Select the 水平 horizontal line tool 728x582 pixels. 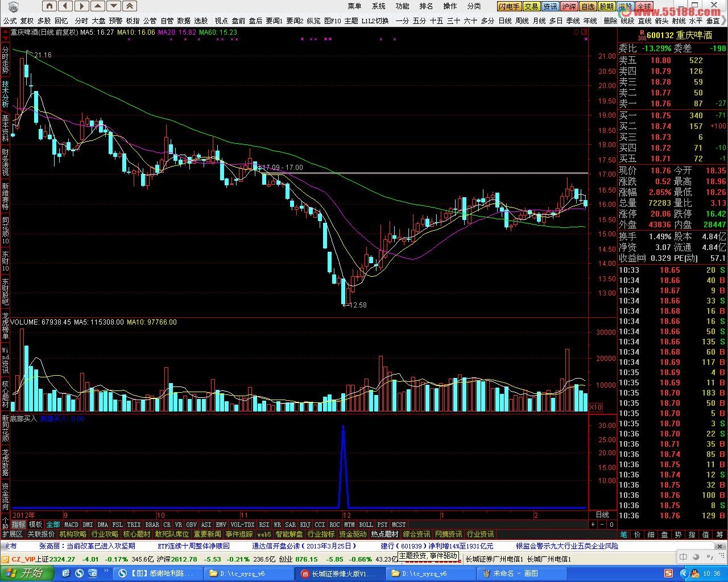pos(696,21)
